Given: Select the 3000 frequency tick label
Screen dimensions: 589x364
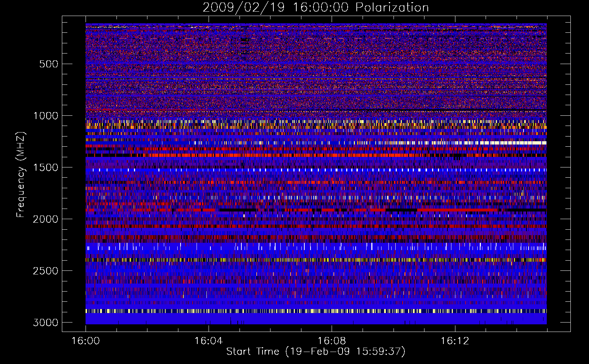Looking at the screenshot, I should point(46,323).
